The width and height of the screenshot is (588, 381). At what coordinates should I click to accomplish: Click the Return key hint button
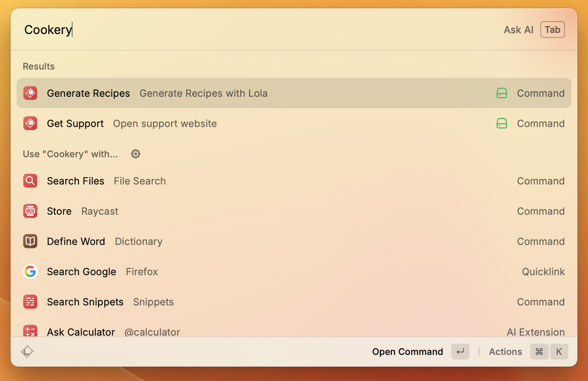click(x=460, y=352)
